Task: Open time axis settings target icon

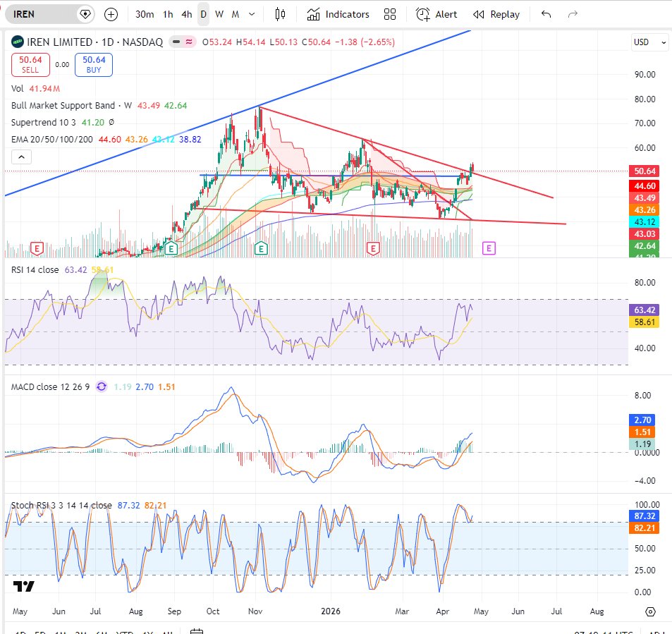Action: pyautogui.click(x=650, y=611)
